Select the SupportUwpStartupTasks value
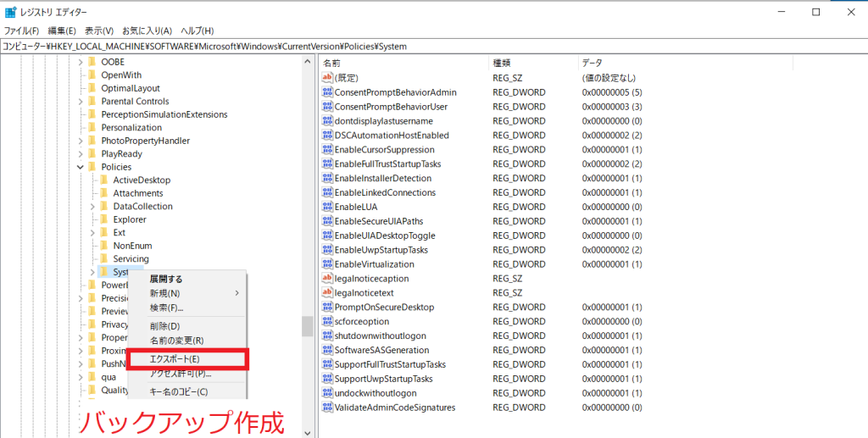The image size is (868, 438). (x=384, y=379)
